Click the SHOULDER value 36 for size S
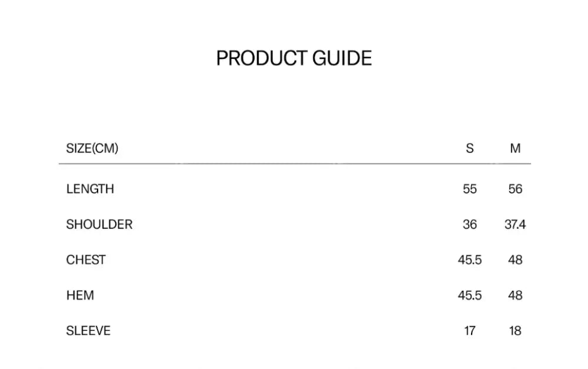Viewport: 588px width, 369px height. (469, 224)
